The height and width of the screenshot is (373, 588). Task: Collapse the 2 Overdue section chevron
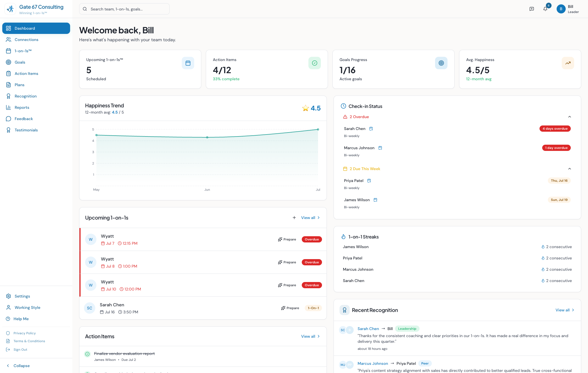tap(570, 117)
